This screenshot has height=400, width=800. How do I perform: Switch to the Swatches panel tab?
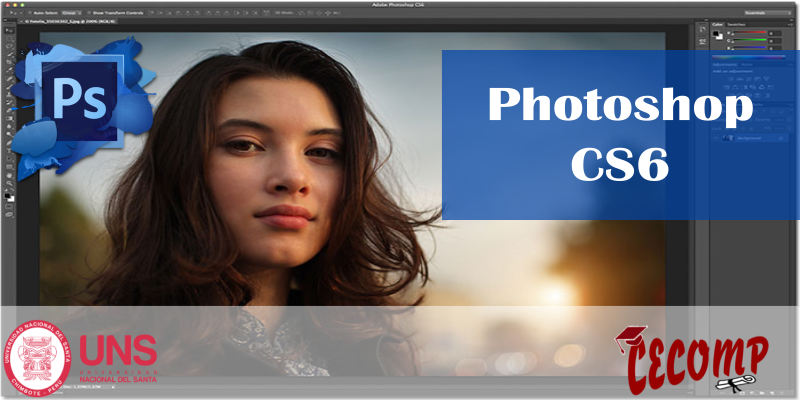point(737,24)
